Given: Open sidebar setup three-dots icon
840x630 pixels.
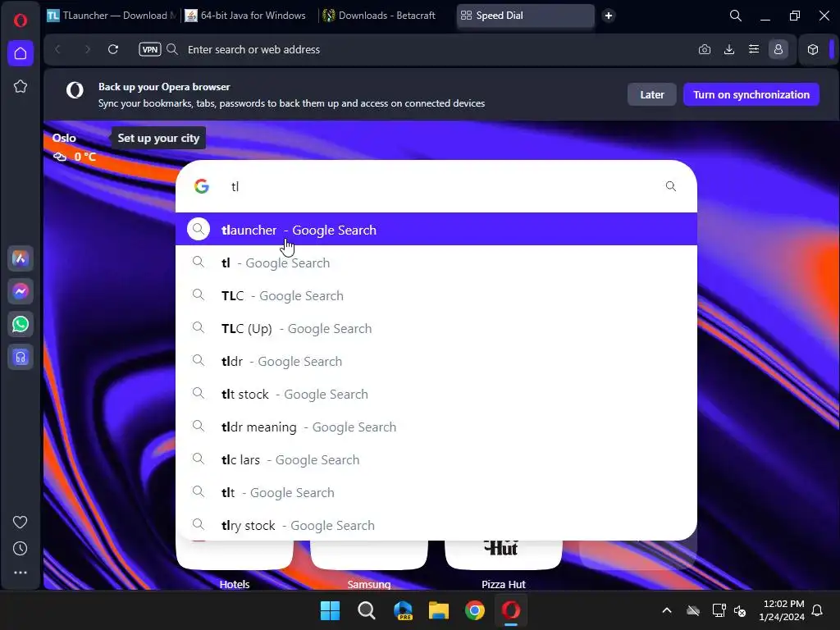Looking at the screenshot, I should (x=21, y=572).
